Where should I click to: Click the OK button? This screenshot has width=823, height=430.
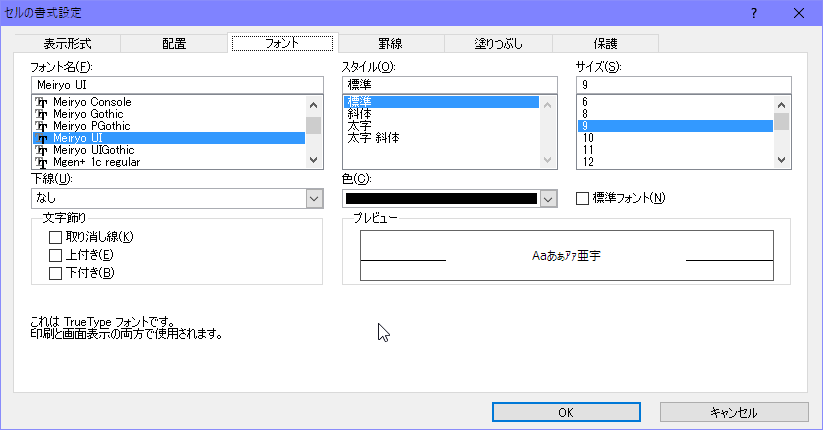(x=566, y=412)
